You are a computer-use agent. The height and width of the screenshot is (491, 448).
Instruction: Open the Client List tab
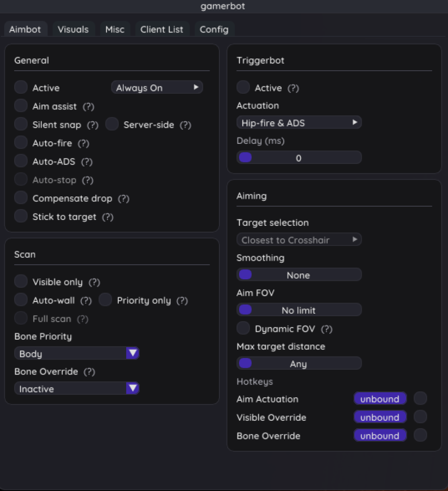[161, 29]
